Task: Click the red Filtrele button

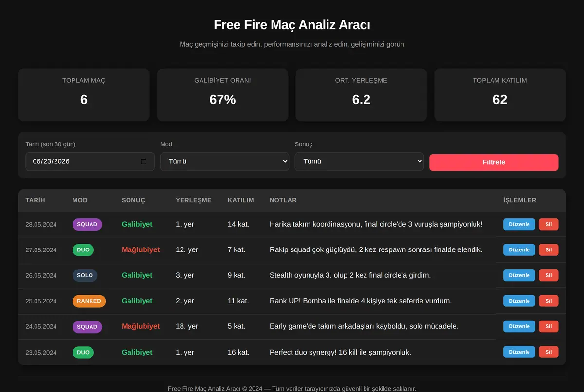Action: pos(493,162)
